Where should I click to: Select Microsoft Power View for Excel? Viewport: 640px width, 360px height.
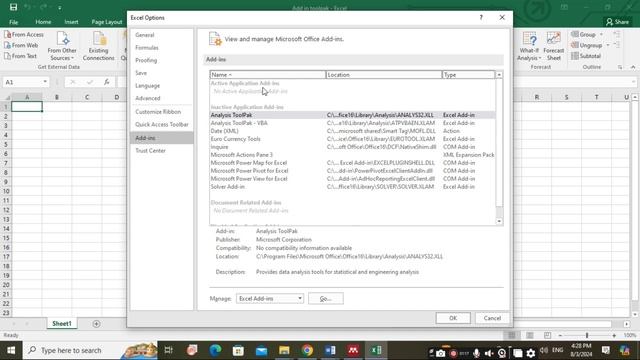352,179
